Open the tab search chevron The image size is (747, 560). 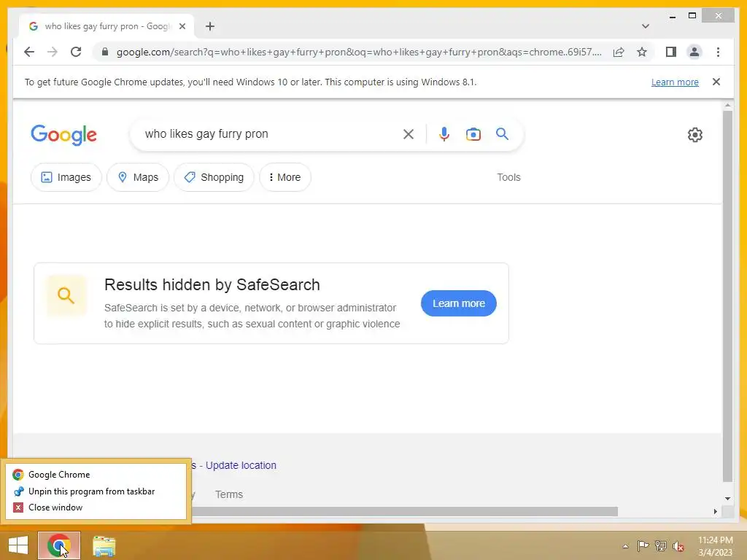click(x=646, y=26)
